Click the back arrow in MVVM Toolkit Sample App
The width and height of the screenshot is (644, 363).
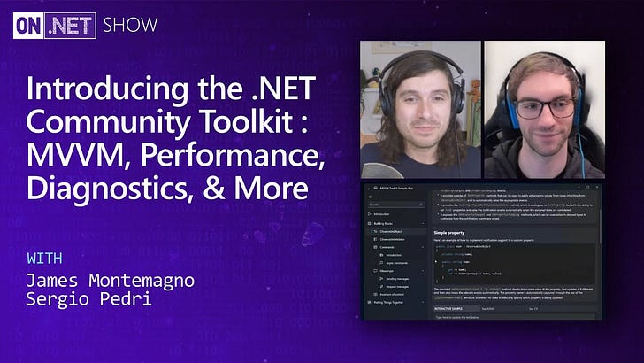click(370, 188)
